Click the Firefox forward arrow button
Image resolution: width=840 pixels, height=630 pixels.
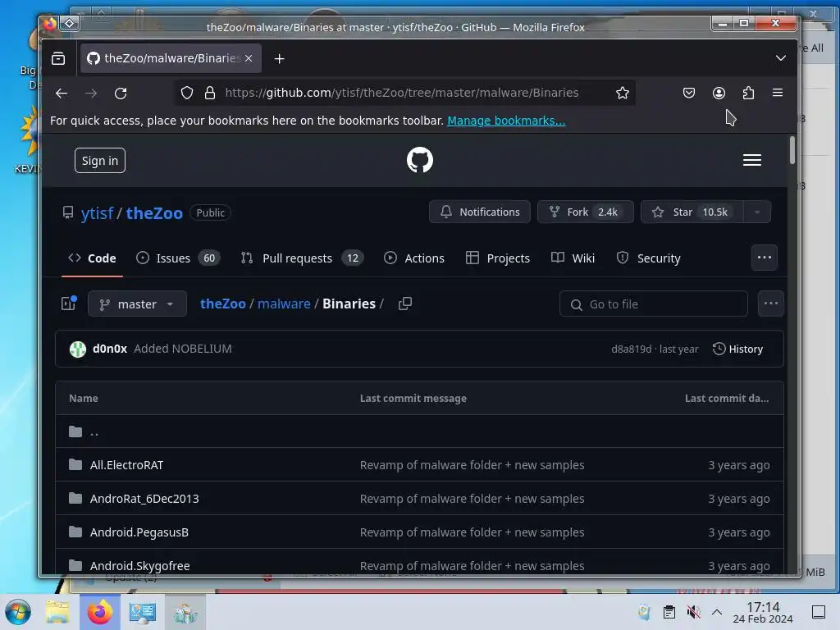pyautogui.click(x=91, y=94)
